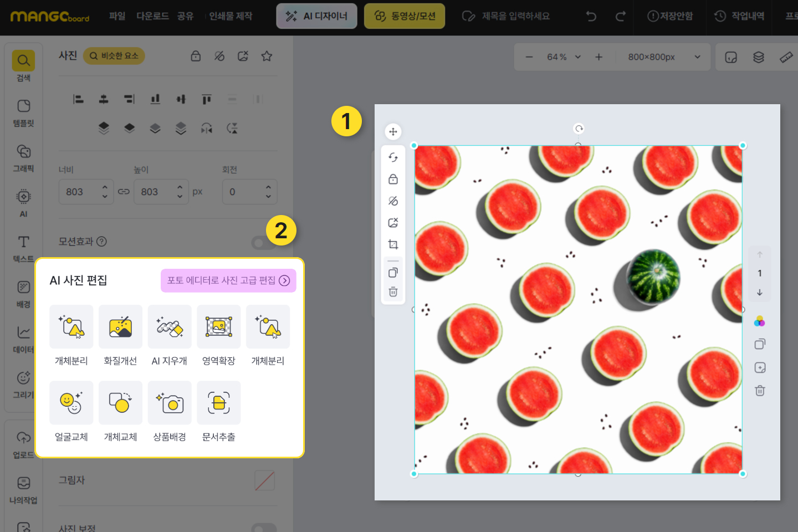The width and height of the screenshot is (798, 532).
Task: Toggle the 모션효과 switch
Action: coord(264,242)
